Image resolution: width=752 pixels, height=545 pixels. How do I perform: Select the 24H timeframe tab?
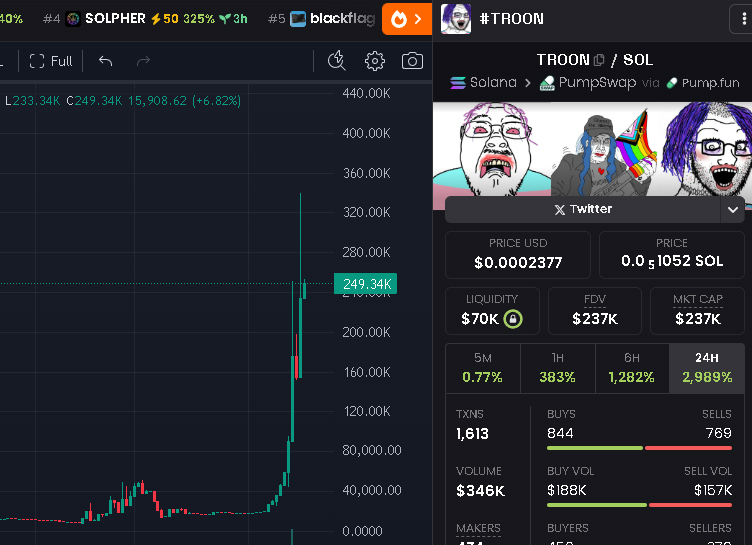(x=707, y=368)
